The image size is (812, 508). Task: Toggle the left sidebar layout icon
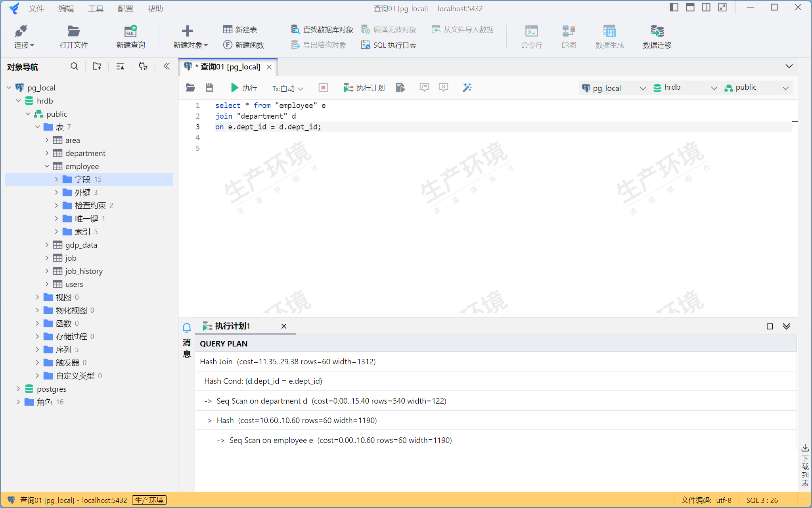[674, 8]
